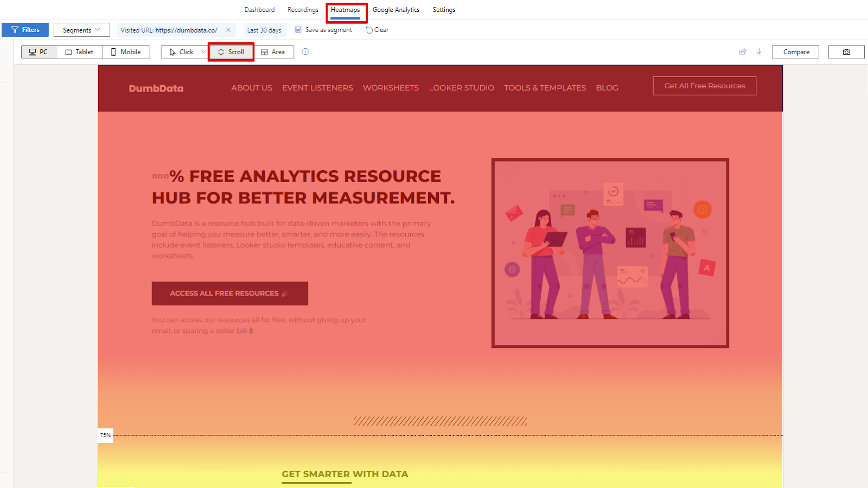868x488 pixels.
Task: Change the Last 30 days range
Action: (x=264, y=30)
